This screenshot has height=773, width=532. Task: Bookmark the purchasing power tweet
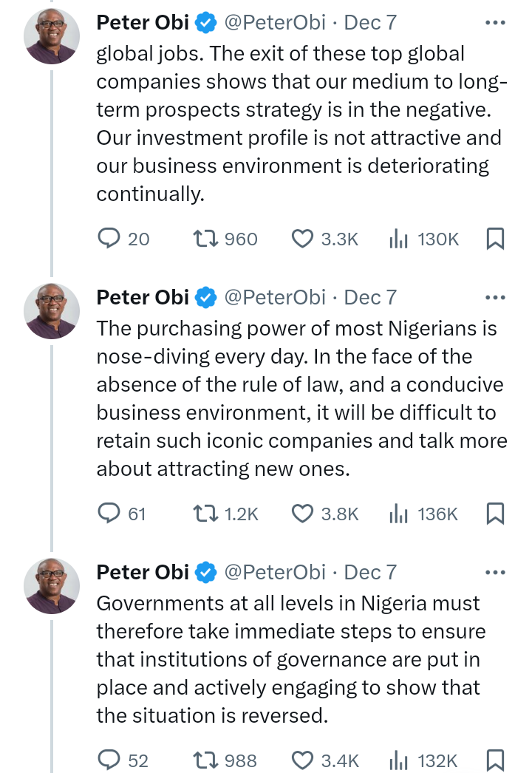pyautogui.click(x=495, y=514)
